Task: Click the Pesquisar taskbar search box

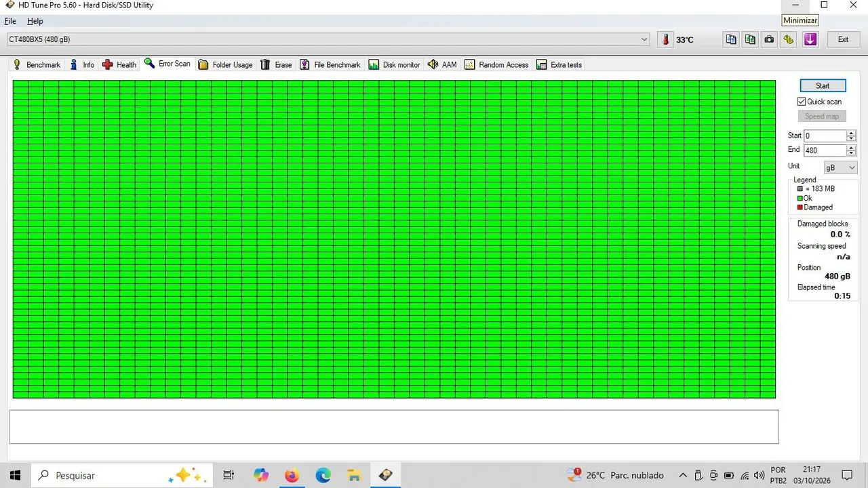Action: 121,475
